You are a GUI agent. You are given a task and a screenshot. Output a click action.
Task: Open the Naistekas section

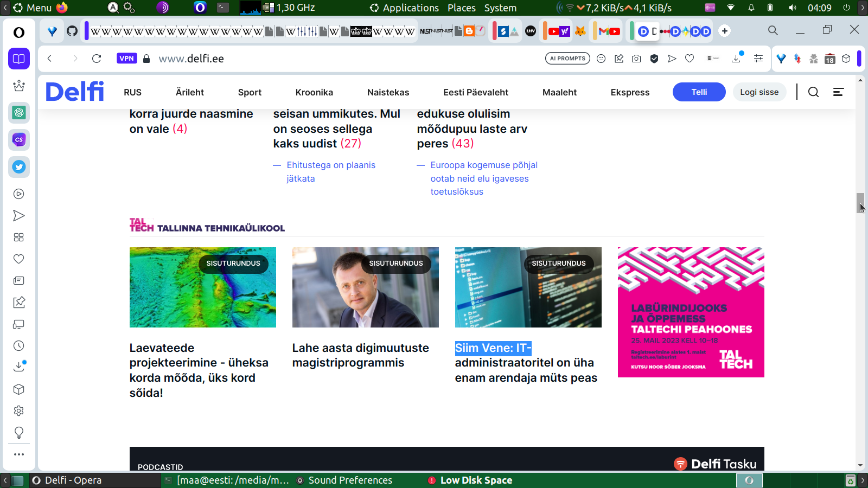pyautogui.click(x=388, y=92)
